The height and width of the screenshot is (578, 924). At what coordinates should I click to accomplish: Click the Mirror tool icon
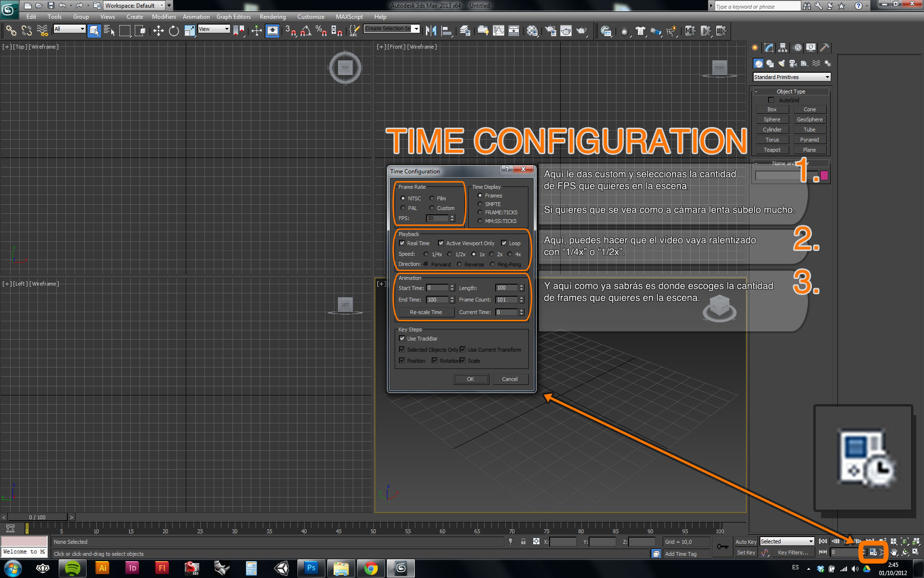[x=431, y=31]
